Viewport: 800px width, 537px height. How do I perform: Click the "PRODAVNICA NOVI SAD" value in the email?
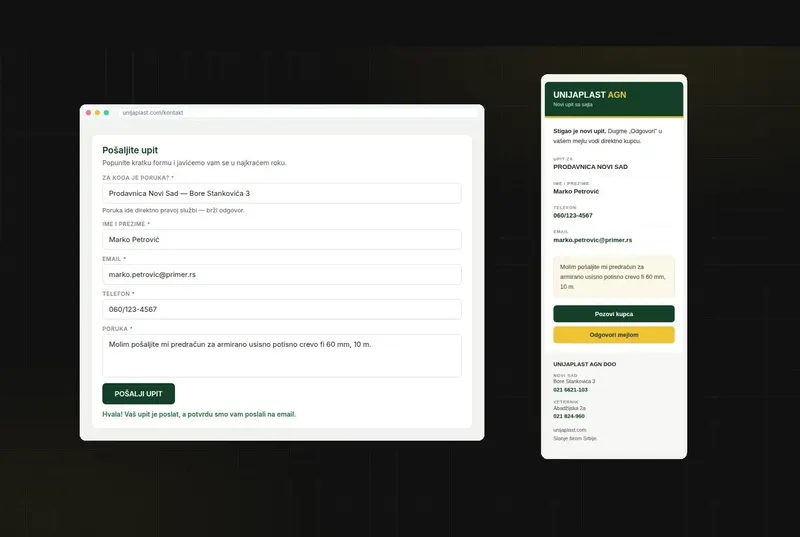click(x=590, y=167)
